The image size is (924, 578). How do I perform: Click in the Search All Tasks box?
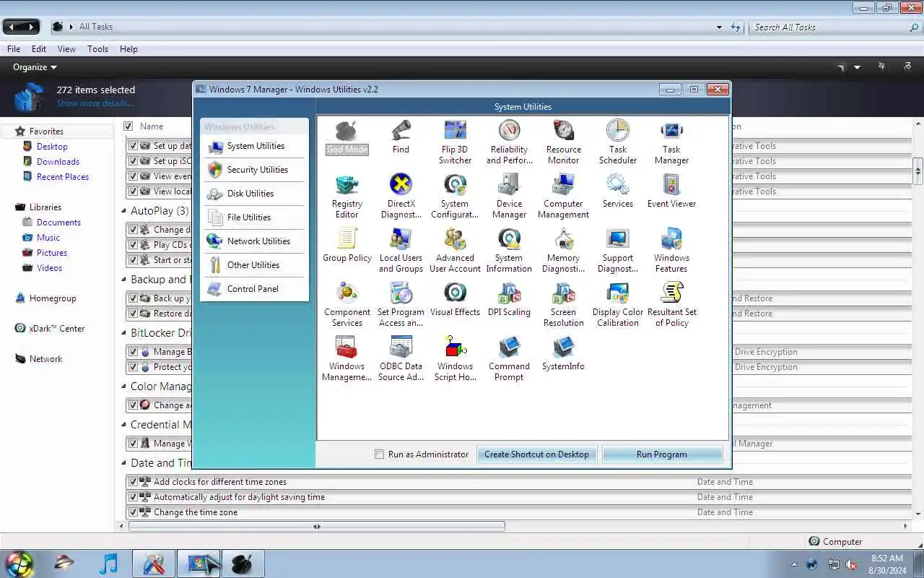(x=829, y=27)
